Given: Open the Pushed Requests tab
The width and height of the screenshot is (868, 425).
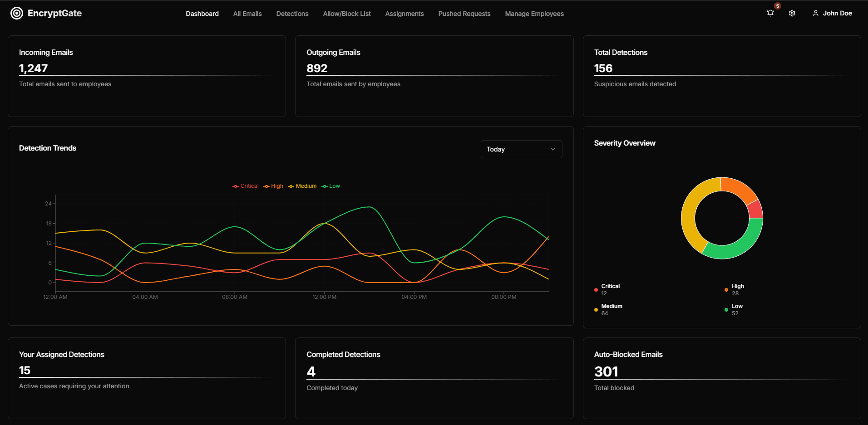Looking at the screenshot, I should (464, 14).
